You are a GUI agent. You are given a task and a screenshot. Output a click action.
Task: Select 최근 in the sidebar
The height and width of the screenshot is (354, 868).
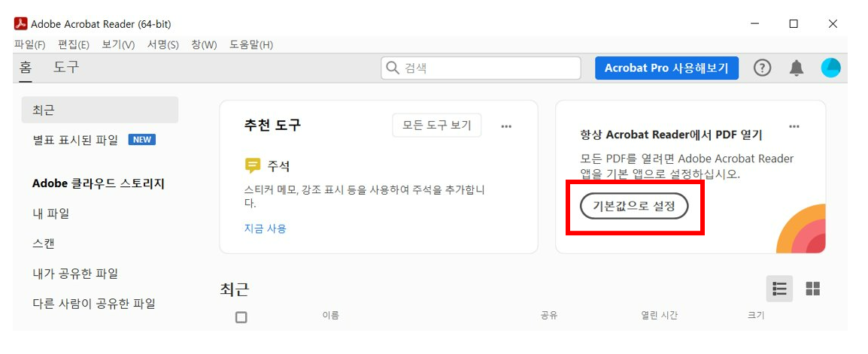coord(99,110)
